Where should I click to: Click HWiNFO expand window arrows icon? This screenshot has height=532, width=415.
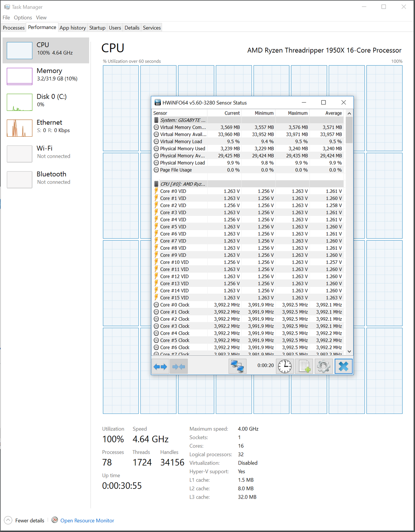point(160,366)
